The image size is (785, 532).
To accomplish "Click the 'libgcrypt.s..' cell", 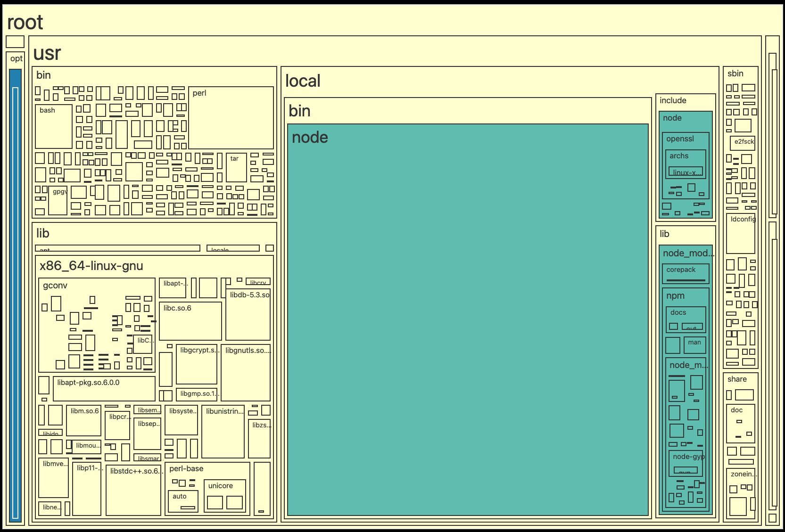I will 197,364.
